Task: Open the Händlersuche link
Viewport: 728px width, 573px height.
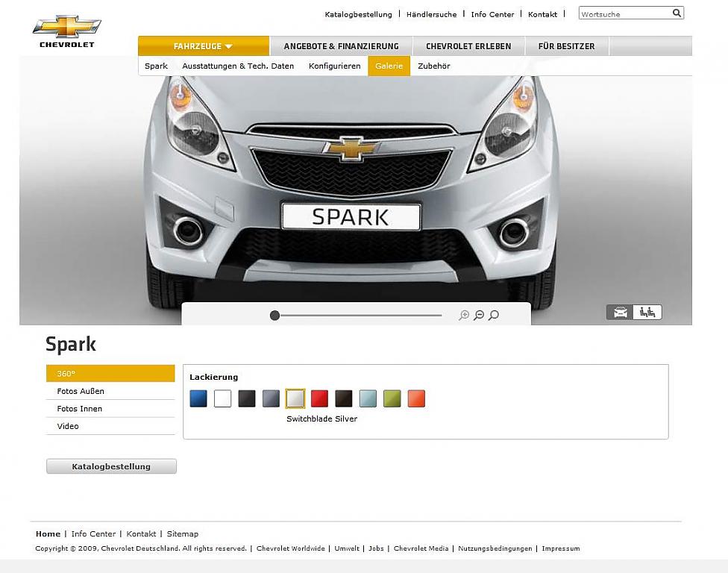Action: pos(431,14)
